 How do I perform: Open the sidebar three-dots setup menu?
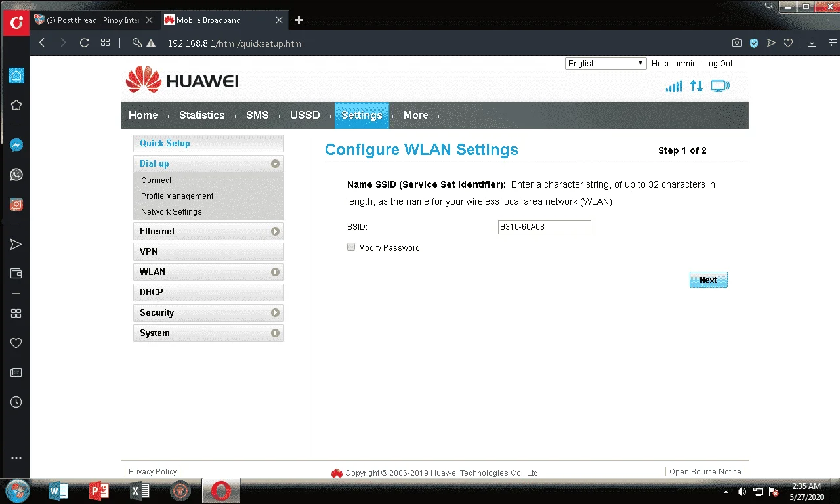pyautogui.click(x=16, y=458)
